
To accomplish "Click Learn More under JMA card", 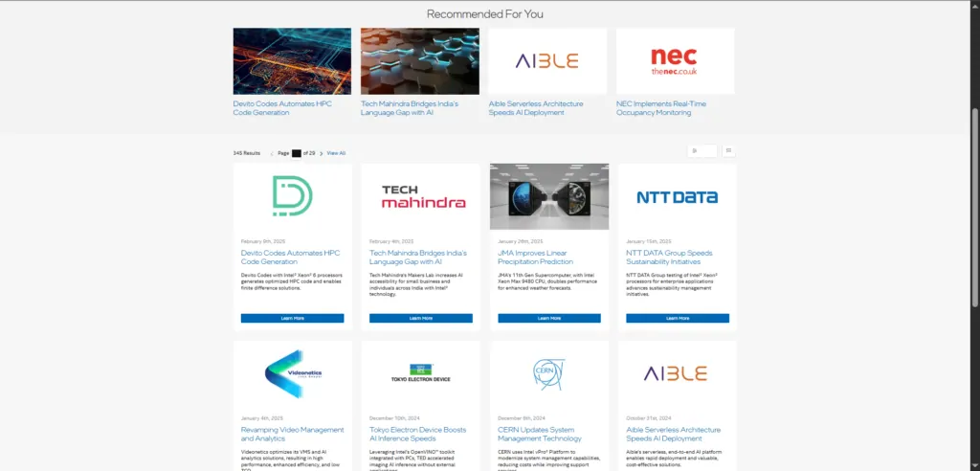I will (549, 319).
